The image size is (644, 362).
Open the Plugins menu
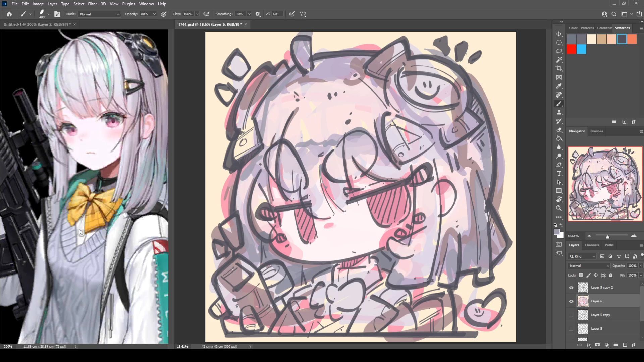pos(128,4)
